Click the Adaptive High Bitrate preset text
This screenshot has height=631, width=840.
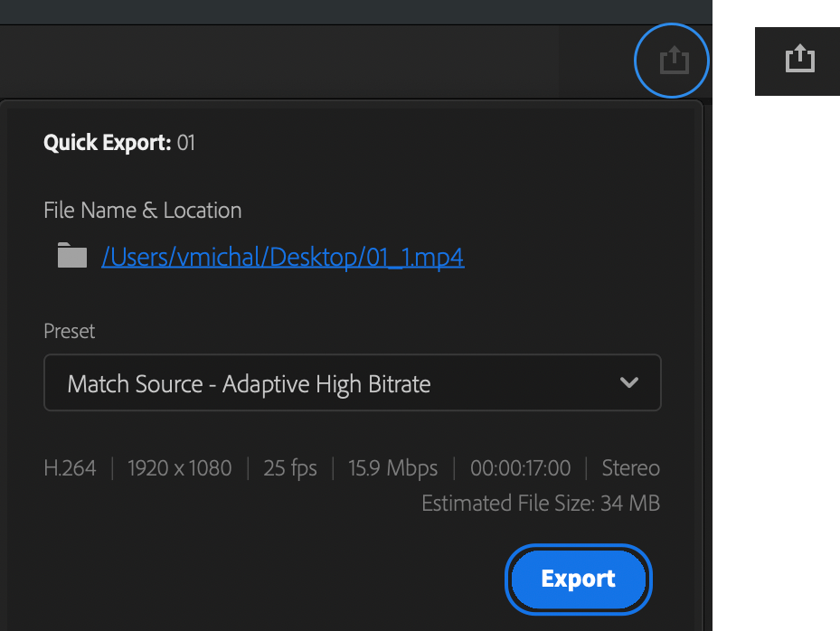pos(326,384)
